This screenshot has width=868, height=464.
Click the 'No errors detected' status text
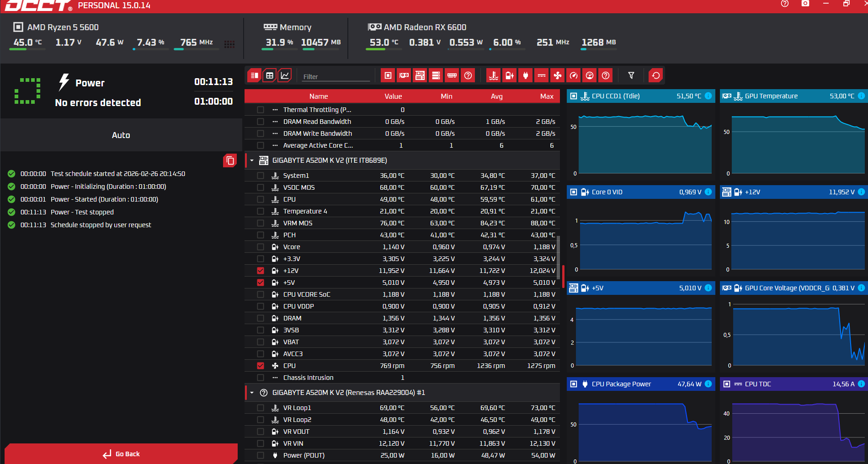[98, 102]
